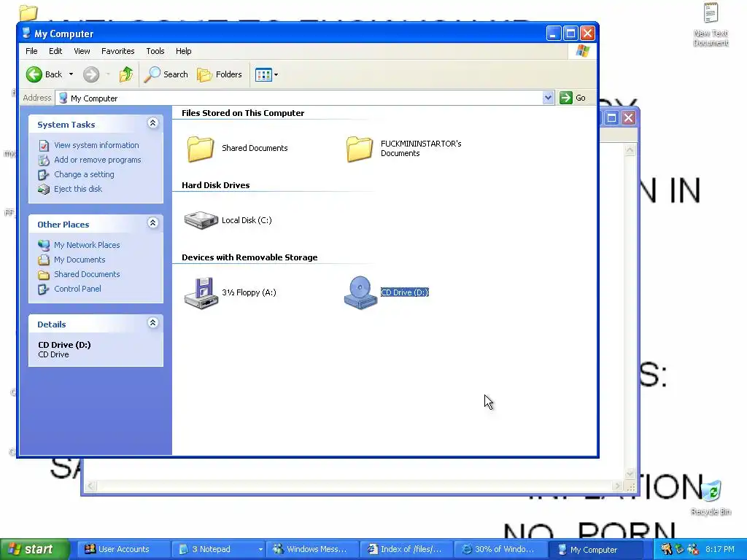Screen dimensions: 747x560
Task: Click the Start button
Action: coord(34,550)
